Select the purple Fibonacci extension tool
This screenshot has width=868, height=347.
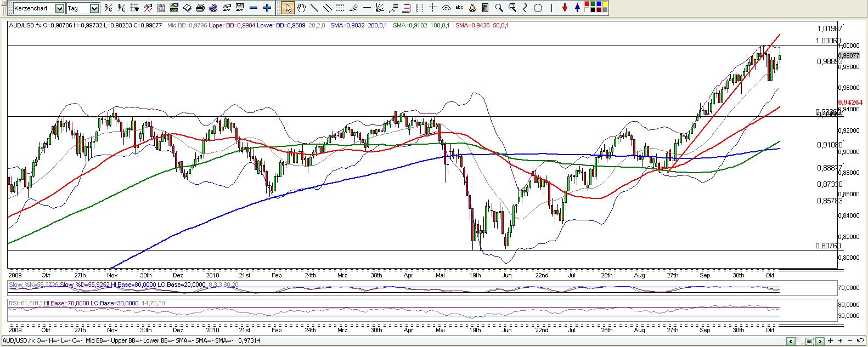click(x=407, y=8)
